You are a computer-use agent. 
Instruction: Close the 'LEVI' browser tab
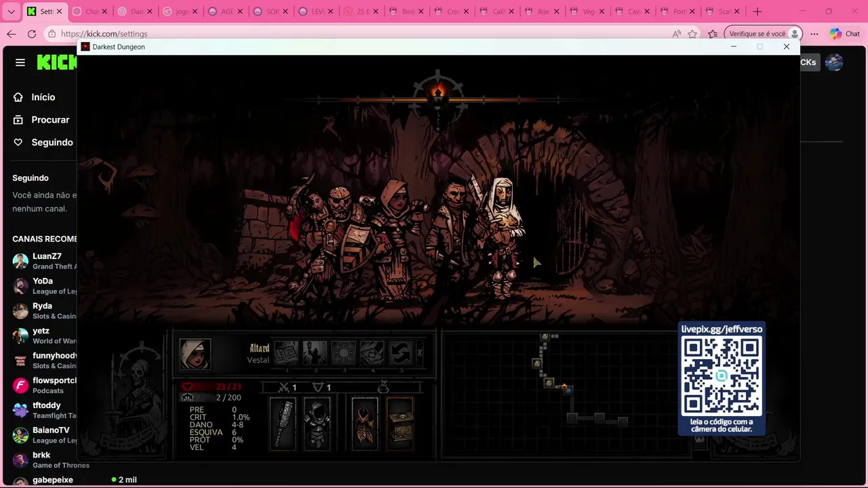coord(331,12)
